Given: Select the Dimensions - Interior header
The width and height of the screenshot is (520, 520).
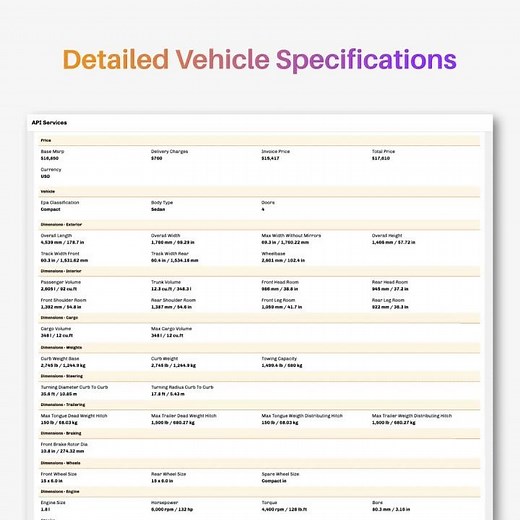Looking at the screenshot, I should (259, 271).
